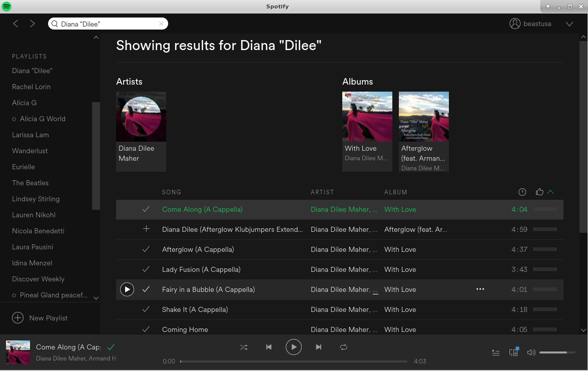Open the play queue icon
The image size is (588, 371).
(496, 352)
